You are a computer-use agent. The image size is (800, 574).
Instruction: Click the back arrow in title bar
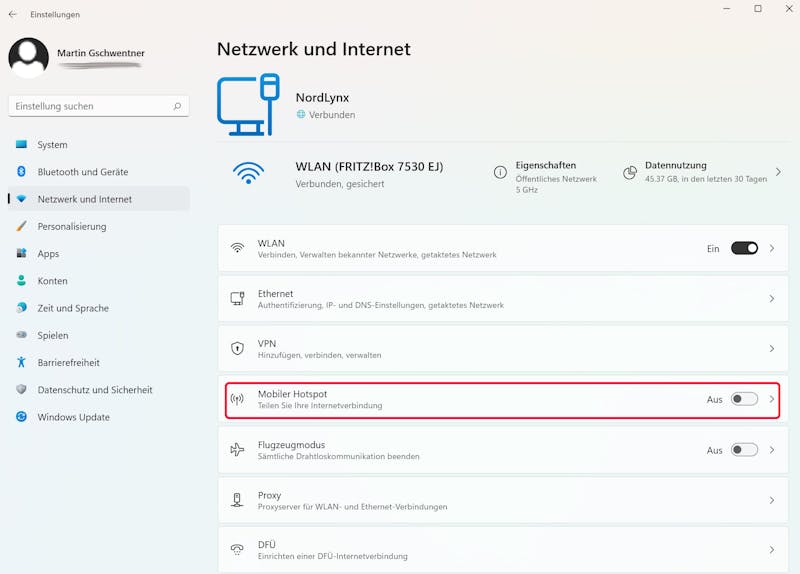13,14
